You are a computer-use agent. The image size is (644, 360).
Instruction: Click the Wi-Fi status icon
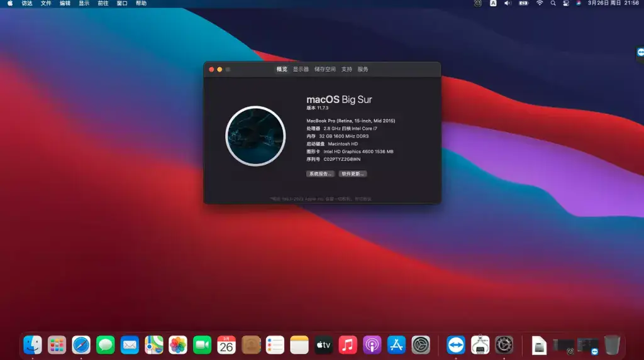540,3
